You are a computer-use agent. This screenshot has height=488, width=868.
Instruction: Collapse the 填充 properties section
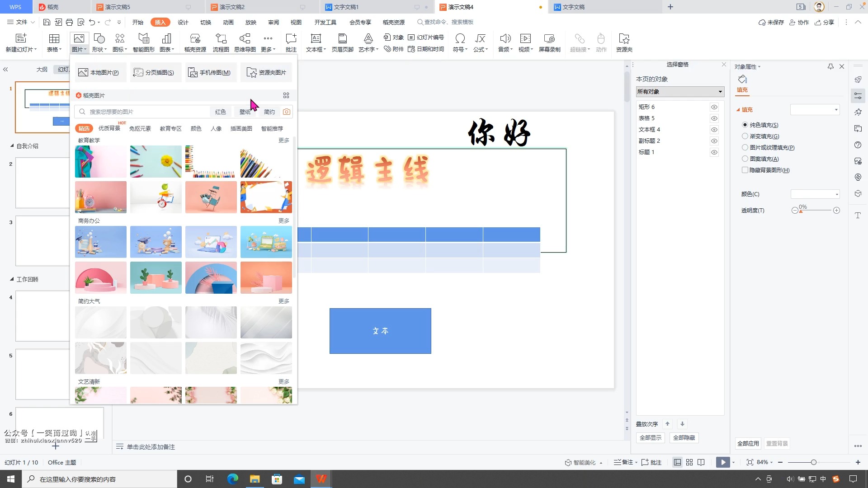(738, 110)
